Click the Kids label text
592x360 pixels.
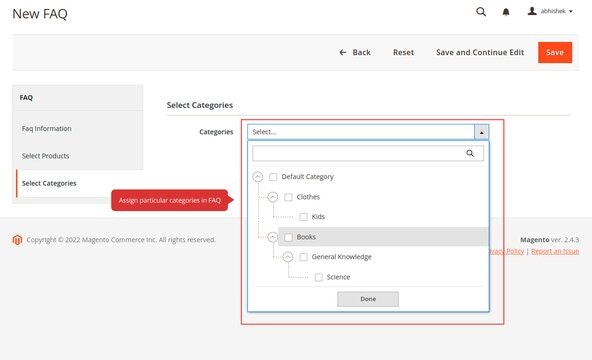(x=318, y=217)
